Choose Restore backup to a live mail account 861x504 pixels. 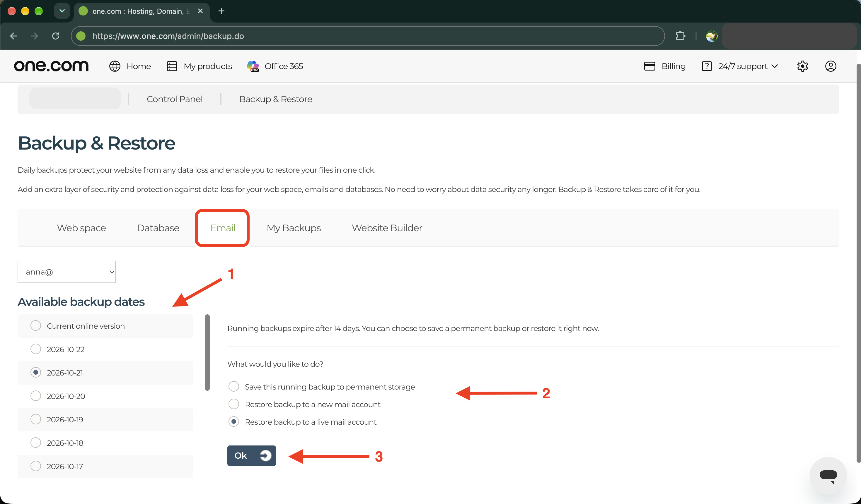click(234, 422)
